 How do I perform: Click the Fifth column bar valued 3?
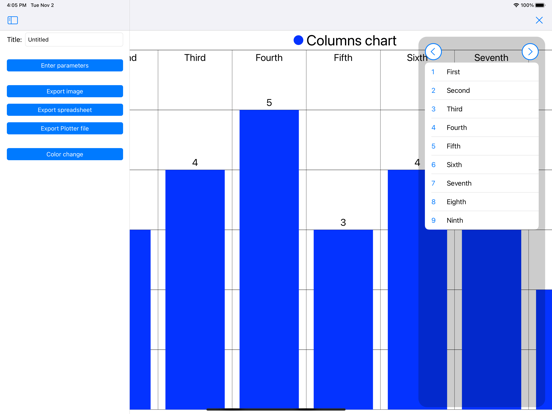343,319
